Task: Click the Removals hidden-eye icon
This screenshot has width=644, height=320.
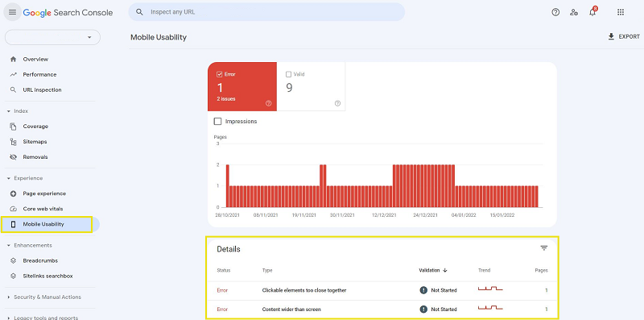Action: pyautogui.click(x=13, y=156)
